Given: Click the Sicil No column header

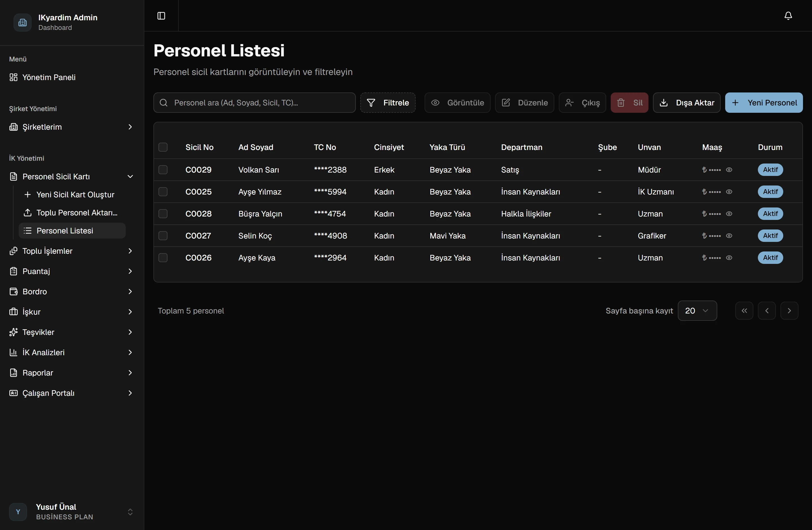Looking at the screenshot, I should [x=200, y=147].
